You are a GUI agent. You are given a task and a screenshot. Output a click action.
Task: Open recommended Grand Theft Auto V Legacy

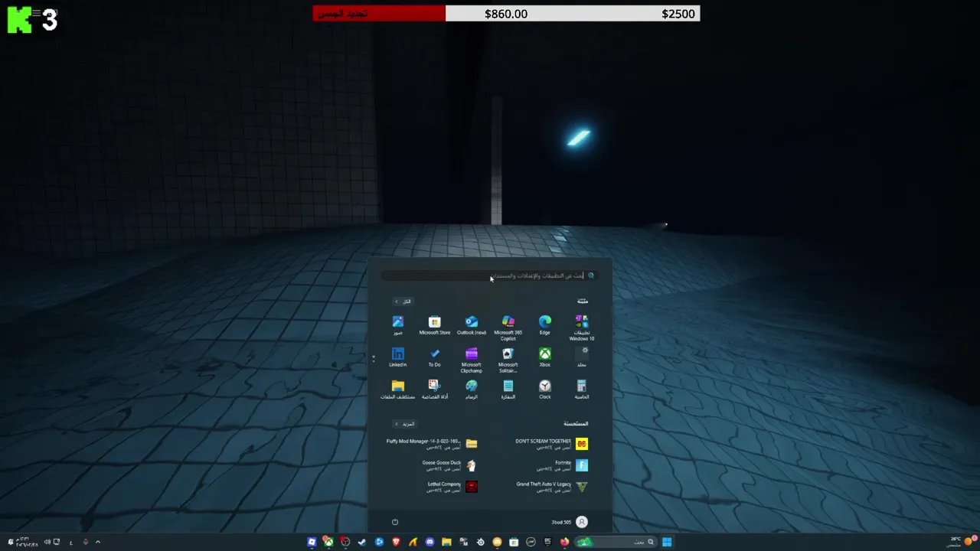click(551, 487)
